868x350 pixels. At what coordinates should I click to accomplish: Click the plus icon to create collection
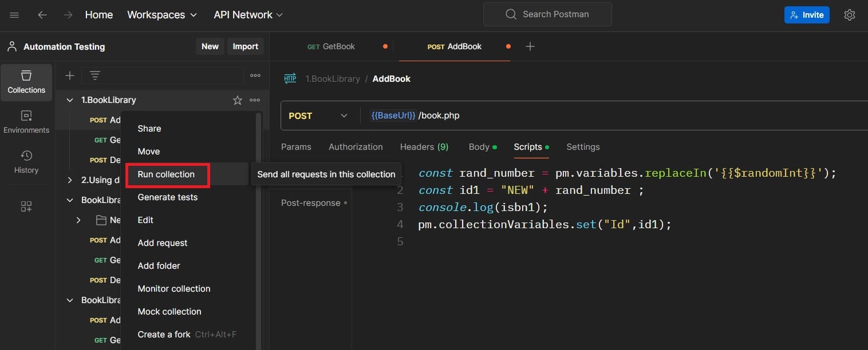click(69, 75)
